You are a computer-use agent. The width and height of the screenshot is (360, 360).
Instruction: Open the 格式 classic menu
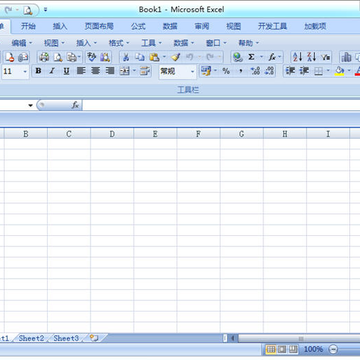point(119,43)
